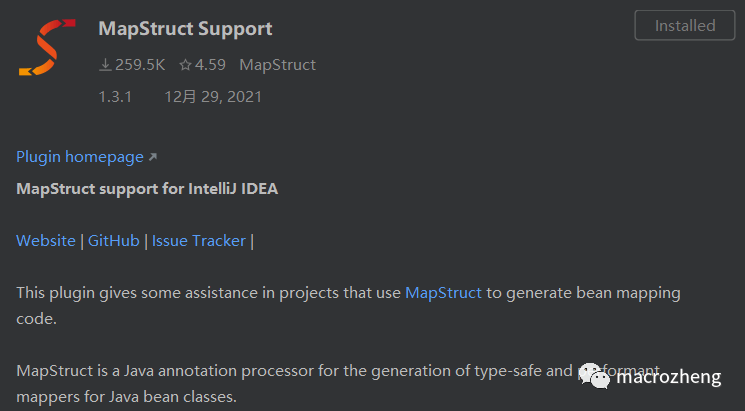Click the MapStruct vendor name
The width and height of the screenshot is (745, 411).
[x=278, y=65]
